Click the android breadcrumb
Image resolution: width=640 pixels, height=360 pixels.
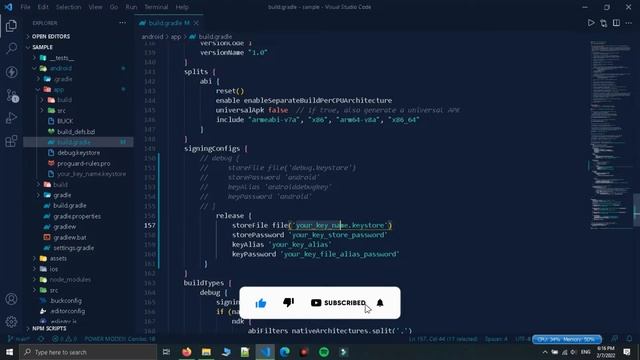[x=152, y=37]
